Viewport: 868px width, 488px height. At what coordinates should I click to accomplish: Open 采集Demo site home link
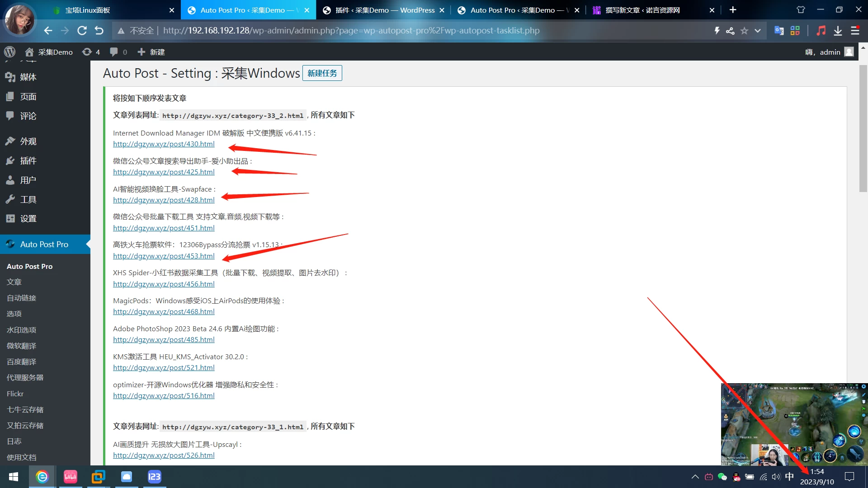tap(49, 52)
